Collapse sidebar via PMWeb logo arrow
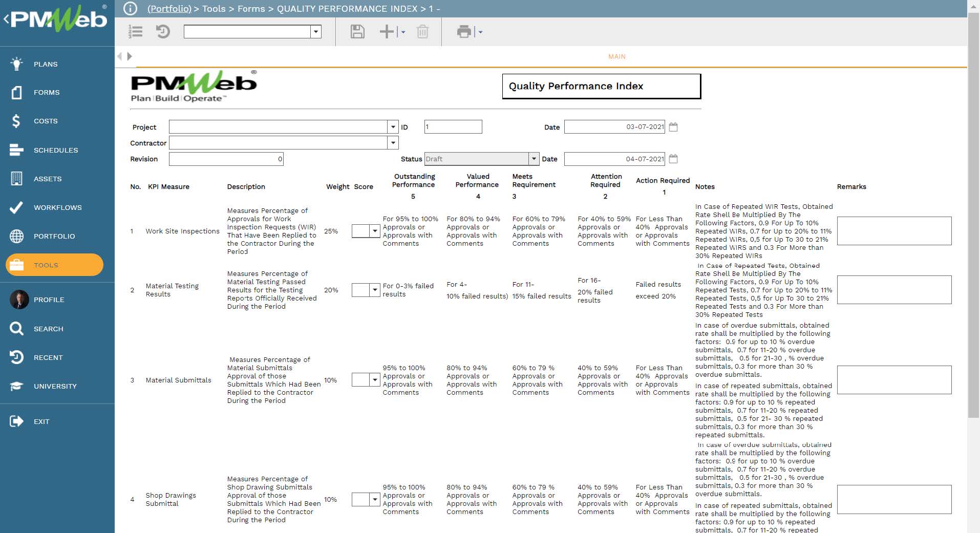 tap(6, 19)
